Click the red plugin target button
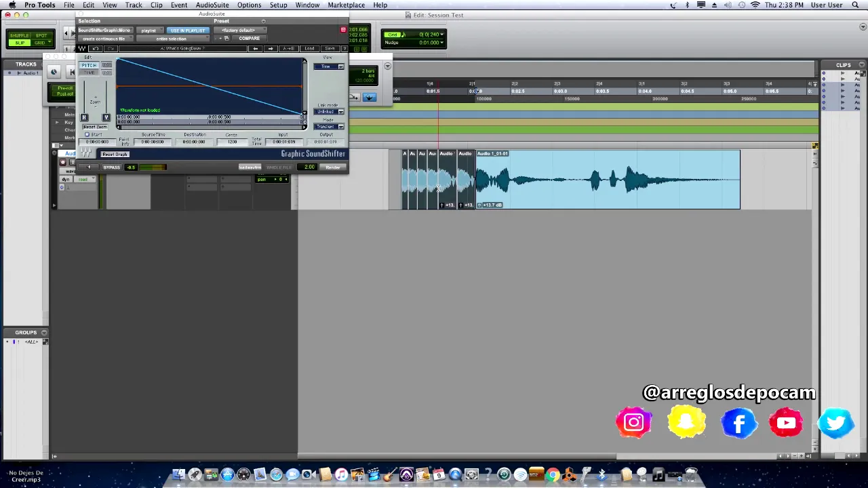 click(343, 30)
